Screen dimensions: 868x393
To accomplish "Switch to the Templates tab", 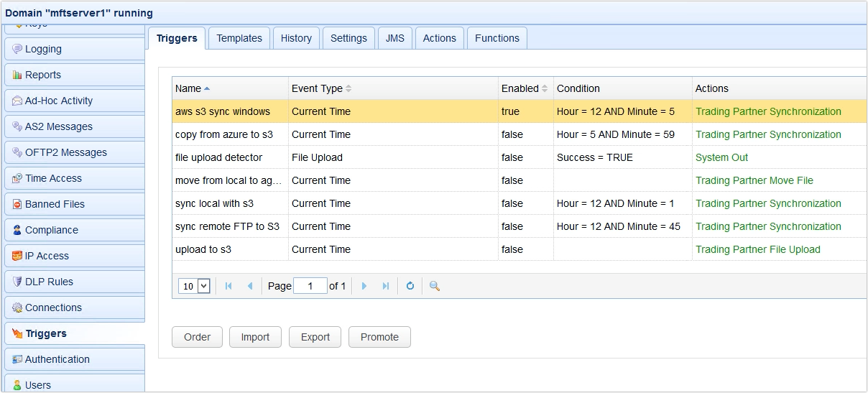I will tap(239, 38).
